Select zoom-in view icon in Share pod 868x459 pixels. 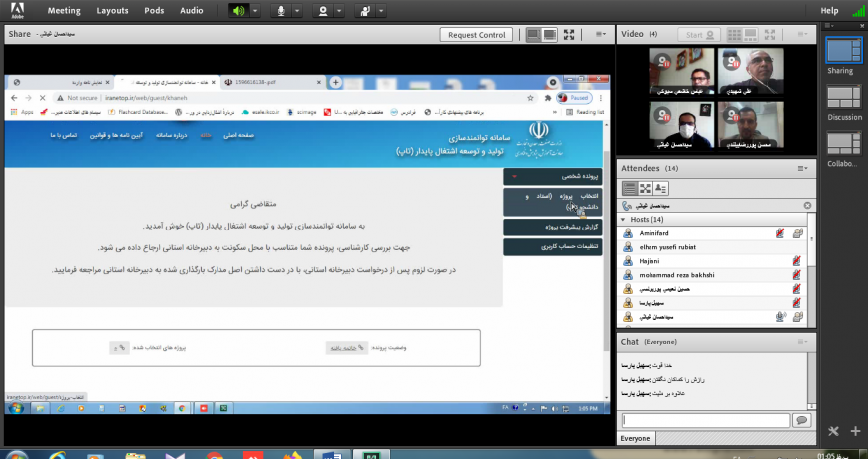click(549, 34)
